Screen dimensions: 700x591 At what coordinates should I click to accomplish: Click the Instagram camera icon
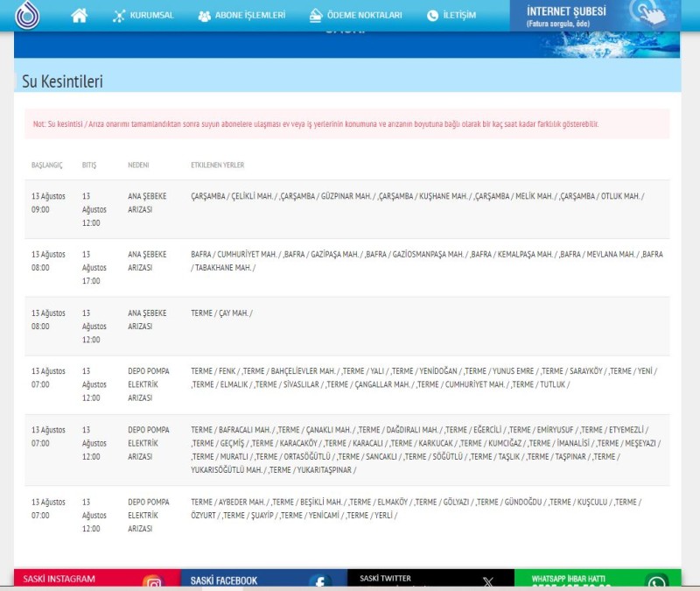point(154,581)
